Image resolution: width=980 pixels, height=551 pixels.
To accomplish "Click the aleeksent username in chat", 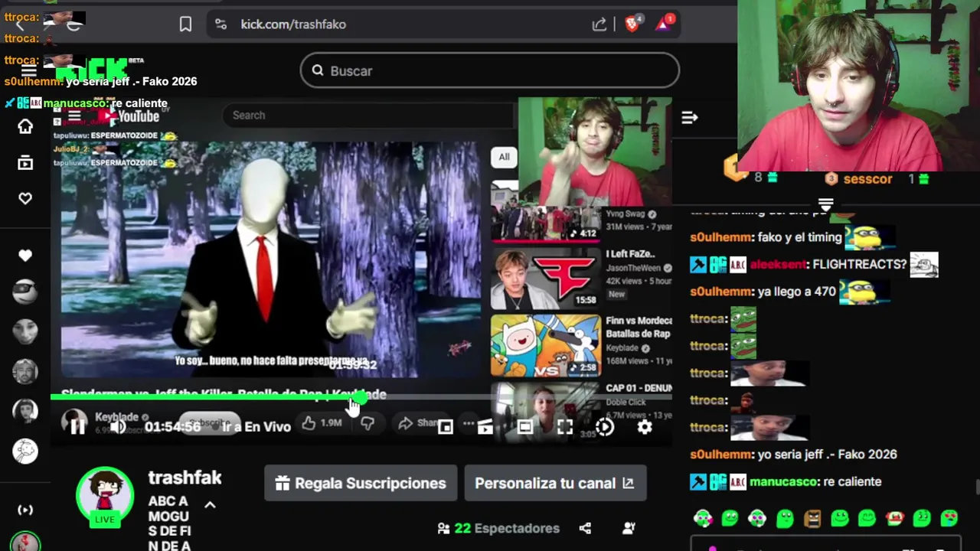I will 778,264.
